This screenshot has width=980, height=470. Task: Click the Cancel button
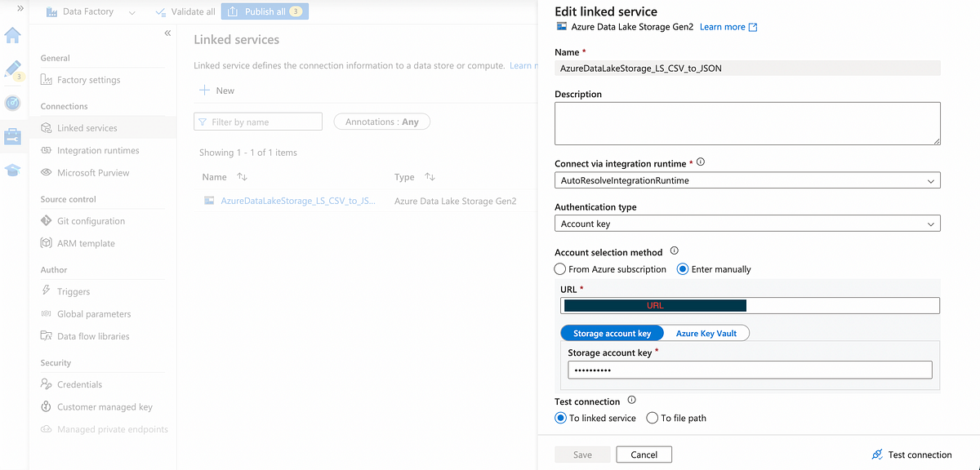click(644, 454)
